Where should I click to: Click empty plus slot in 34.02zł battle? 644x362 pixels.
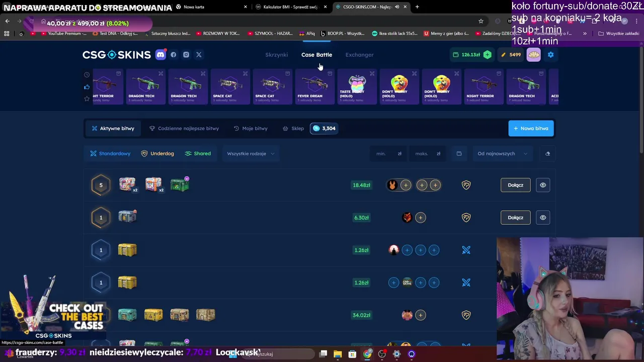pyautogui.click(x=421, y=315)
